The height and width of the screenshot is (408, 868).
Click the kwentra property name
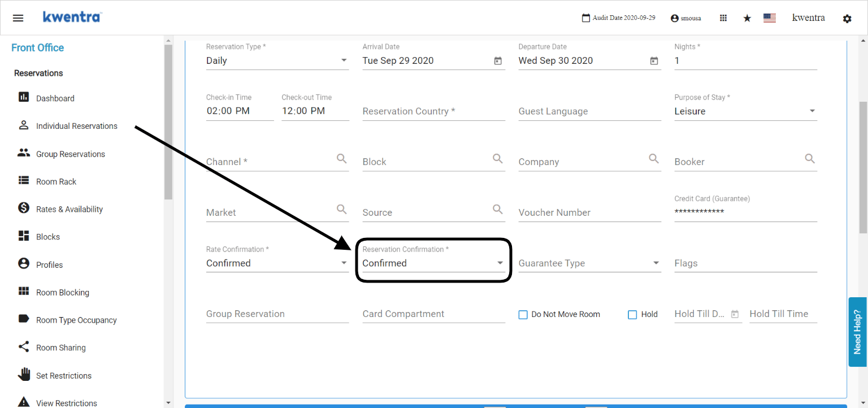click(x=809, y=18)
